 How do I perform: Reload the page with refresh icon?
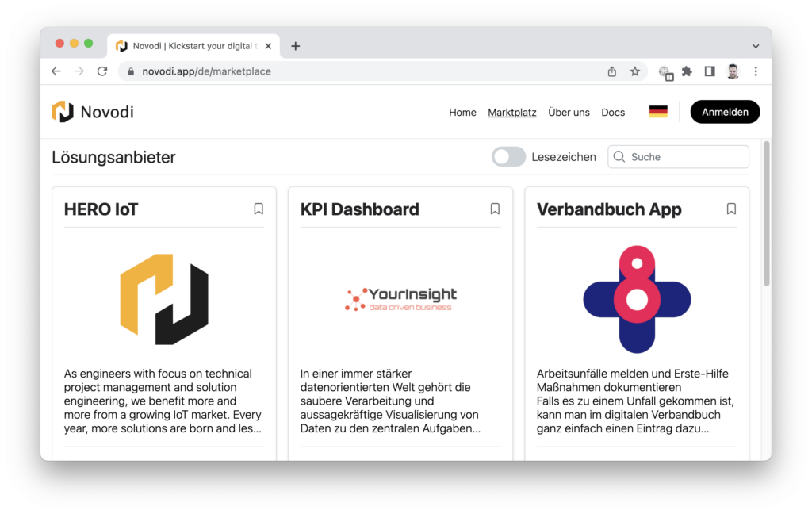[102, 71]
